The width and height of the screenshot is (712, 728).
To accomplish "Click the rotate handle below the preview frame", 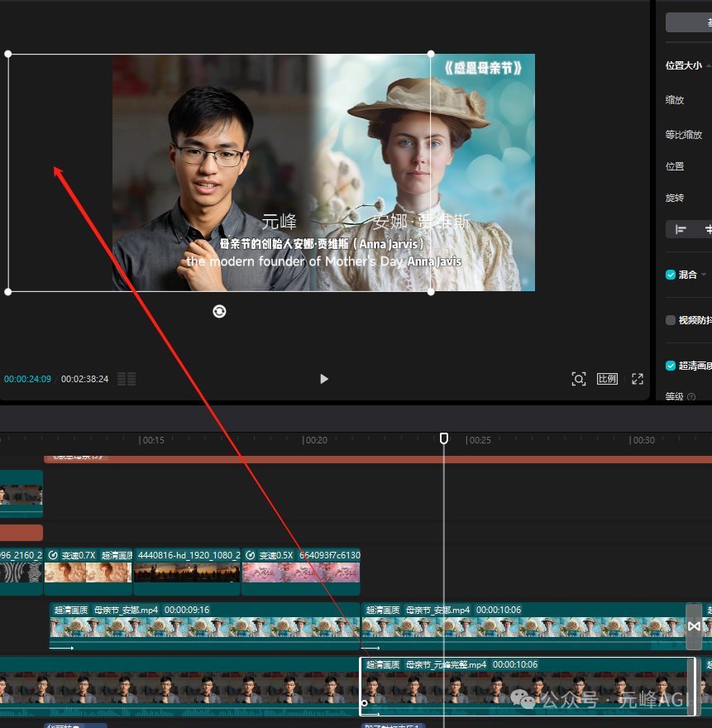I will coord(219,311).
